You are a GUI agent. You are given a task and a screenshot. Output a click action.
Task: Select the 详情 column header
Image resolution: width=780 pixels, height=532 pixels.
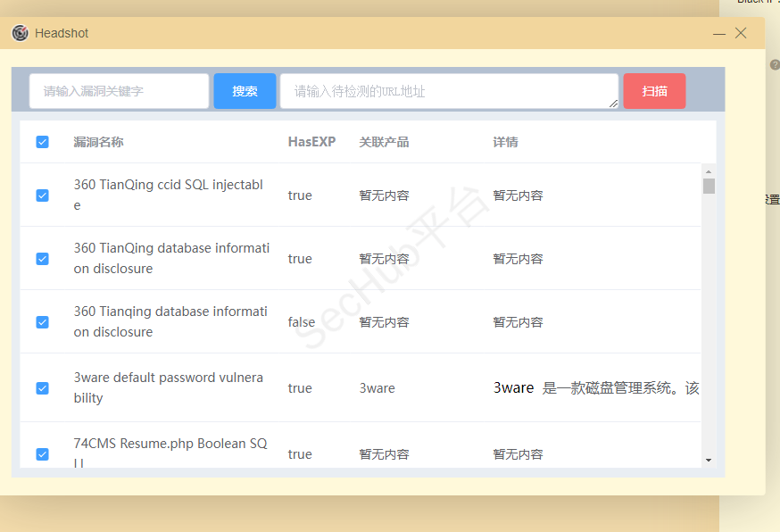click(505, 142)
